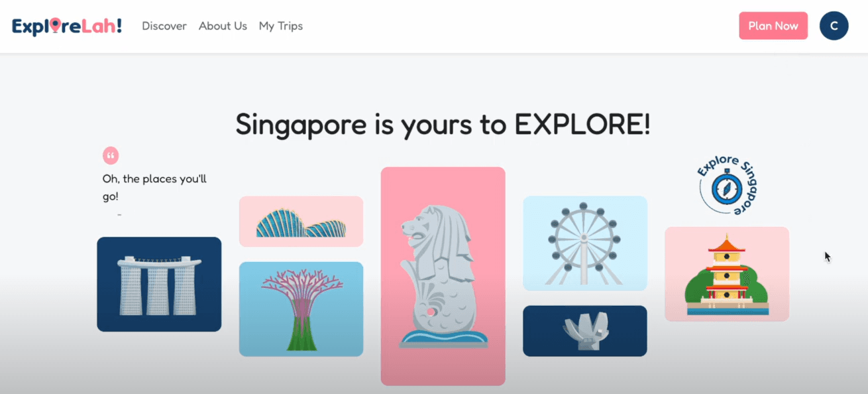This screenshot has width=868, height=394.
Task: Select the ArtScience Museum lotus card
Action: click(x=584, y=331)
